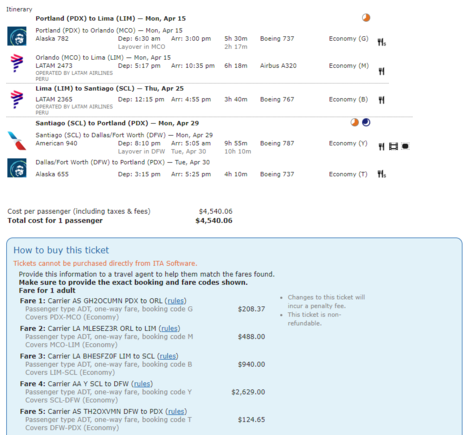This screenshot has width=472, height=435.
Task: Click the Alaska Airlines logo for flight 655
Action: pyautogui.click(x=17, y=168)
